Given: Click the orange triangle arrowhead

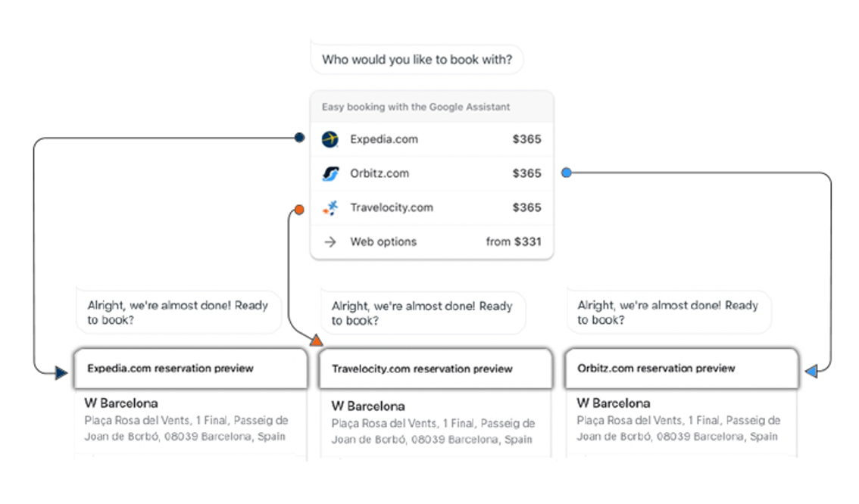Looking at the screenshot, I should pyautogui.click(x=317, y=341).
